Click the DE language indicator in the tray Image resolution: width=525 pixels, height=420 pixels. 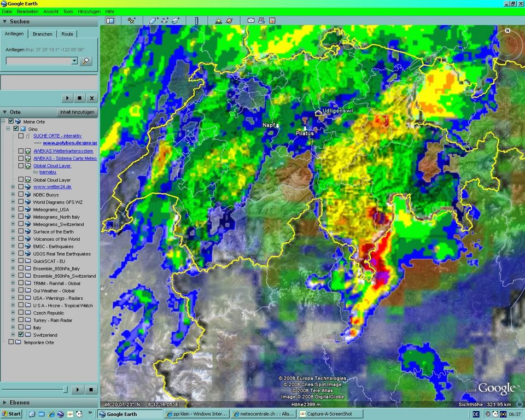476,415
